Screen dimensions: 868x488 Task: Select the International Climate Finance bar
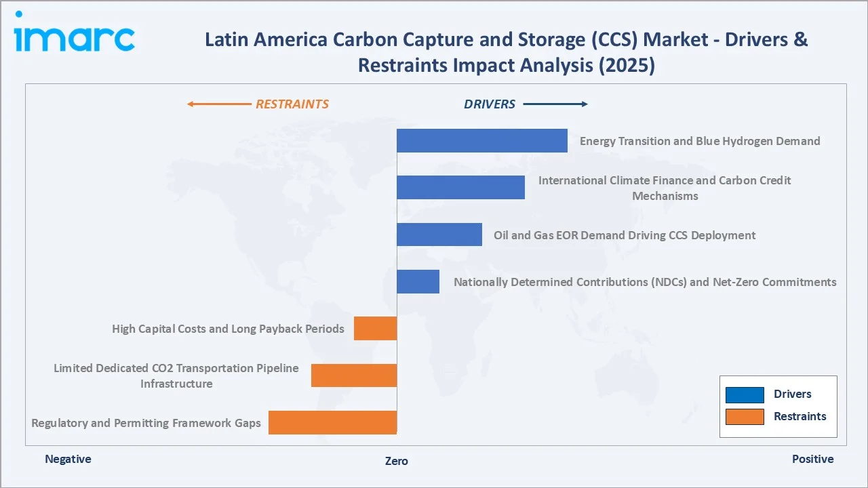click(x=460, y=188)
